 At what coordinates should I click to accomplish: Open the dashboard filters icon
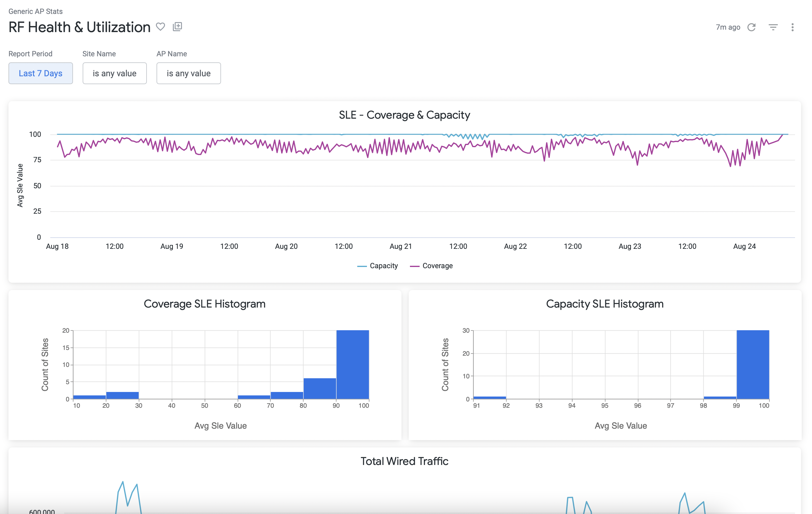[x=773, y=27]
